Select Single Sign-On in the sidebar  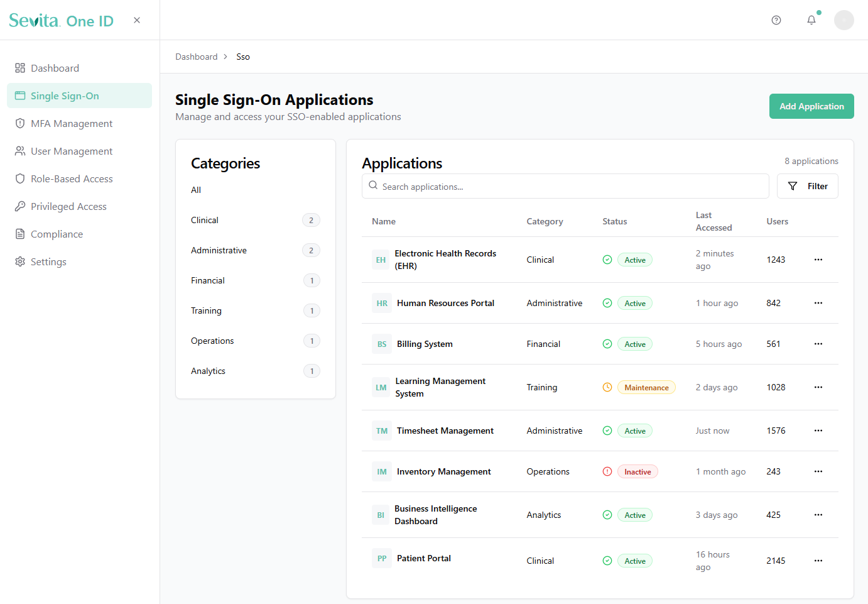79,96
